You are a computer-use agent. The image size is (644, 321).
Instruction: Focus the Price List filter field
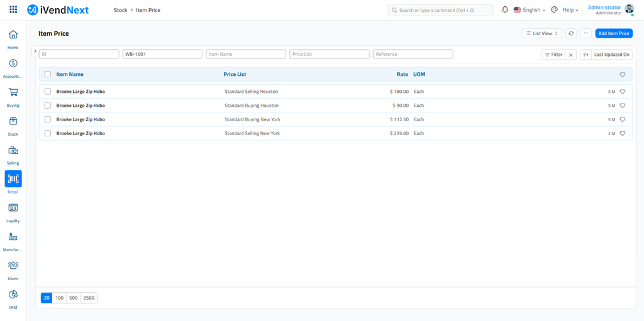pyautogui.click(x=329, y=55)
